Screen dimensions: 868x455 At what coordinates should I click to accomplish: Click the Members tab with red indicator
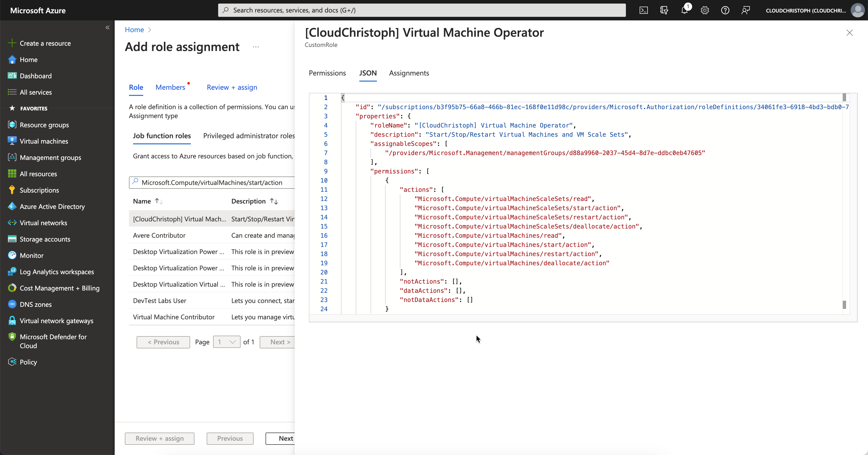[170, 87]
